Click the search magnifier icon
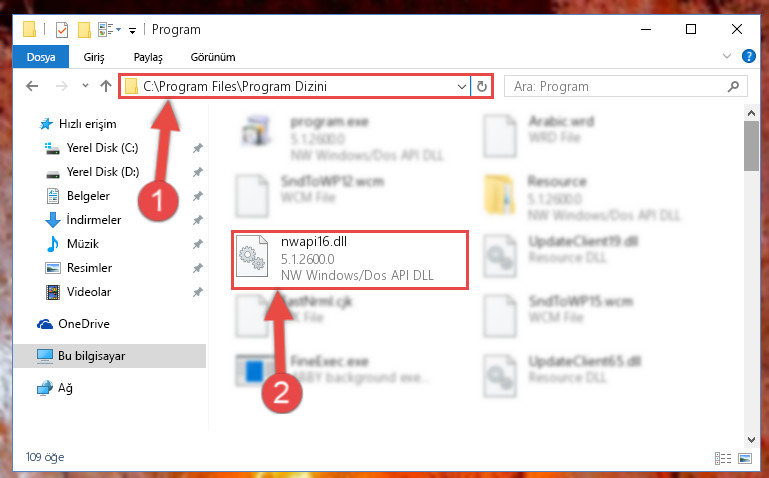 733,87
